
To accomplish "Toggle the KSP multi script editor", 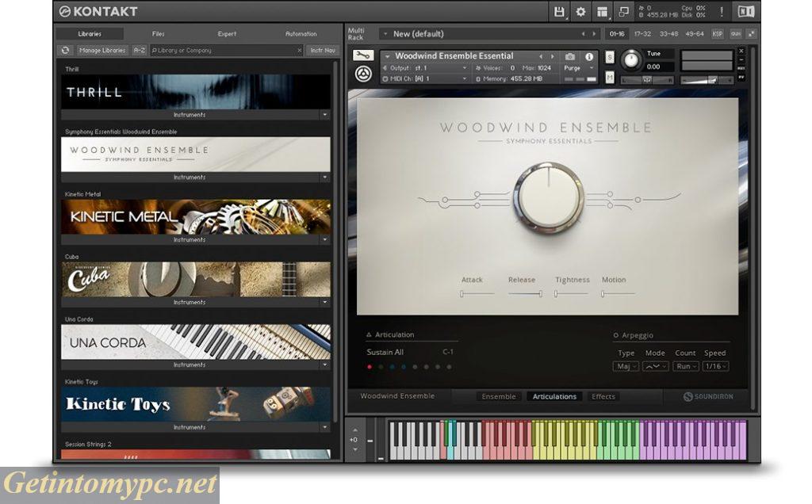I will tap(717, 33).
